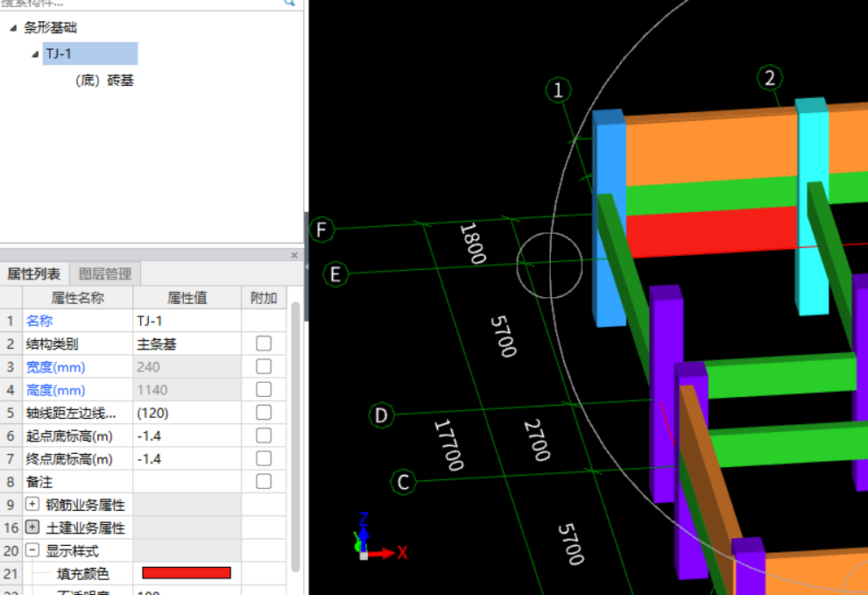The image size is (868, 595).
Task: Click the 宽度(mm) property link
Action: point(55,367)
